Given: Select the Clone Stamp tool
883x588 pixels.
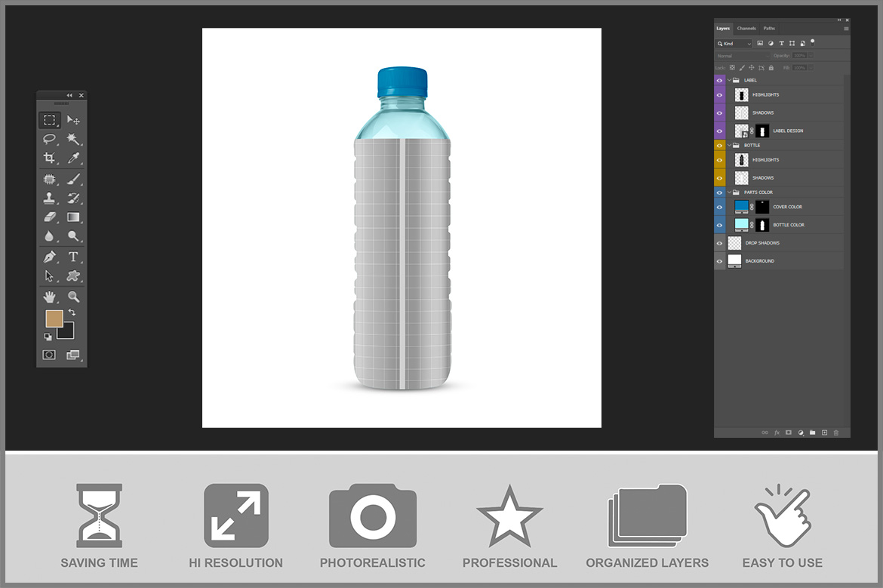Looking at the screenshot, I should [49, 199].
